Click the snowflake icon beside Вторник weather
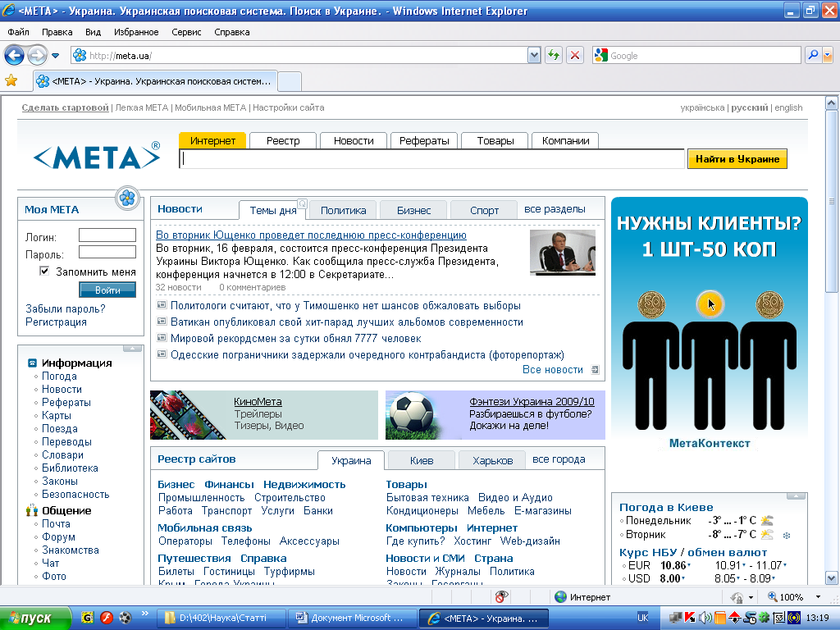Image resolution: width=840 pixels, height=630 pixels. coord(787,535)
